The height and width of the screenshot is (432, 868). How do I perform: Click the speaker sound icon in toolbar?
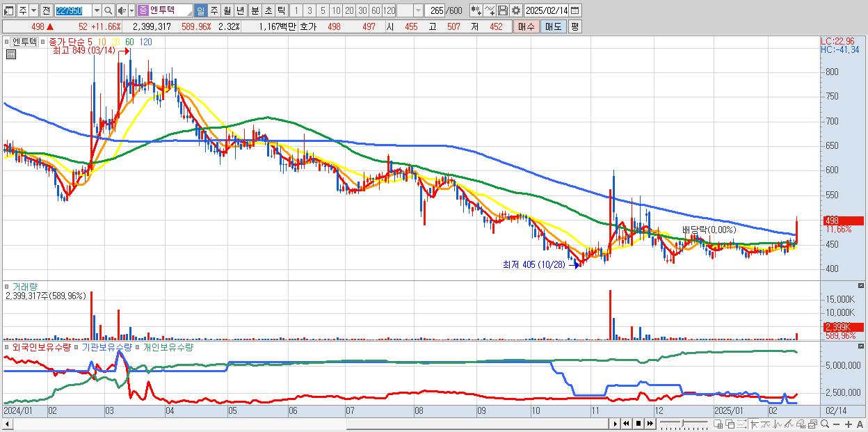coord(122,10)
